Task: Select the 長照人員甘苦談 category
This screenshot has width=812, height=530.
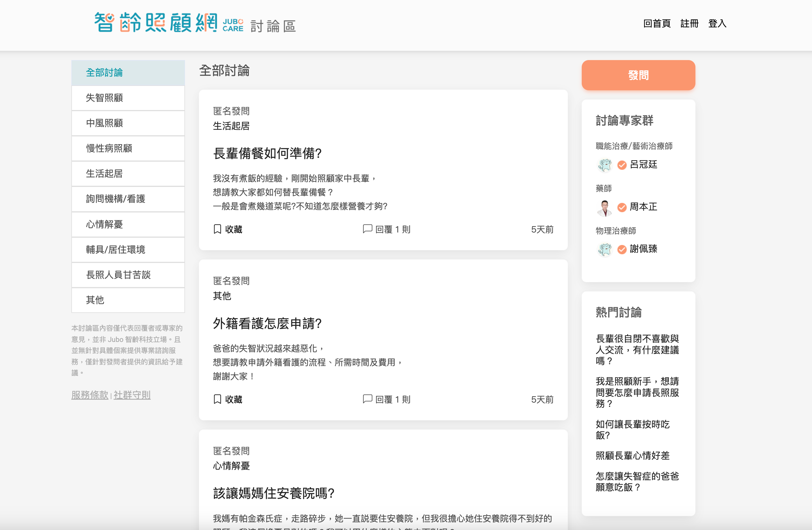Action: (128, 275)
